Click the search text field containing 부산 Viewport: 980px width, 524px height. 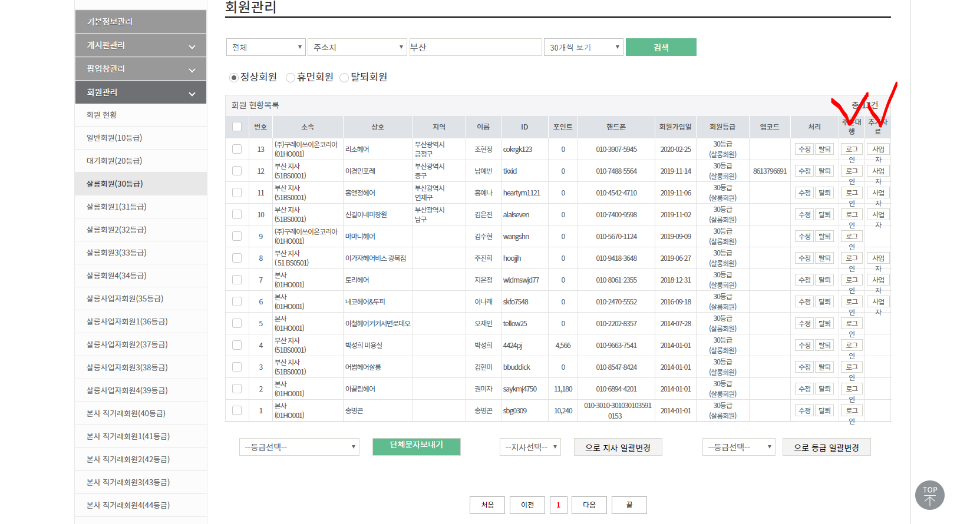(476, 47)
